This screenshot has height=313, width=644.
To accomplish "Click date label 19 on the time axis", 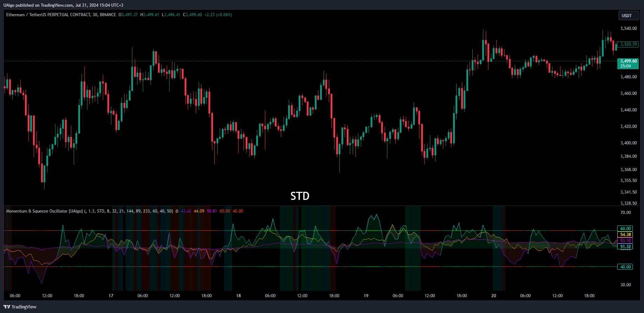I will pos(366,296).
